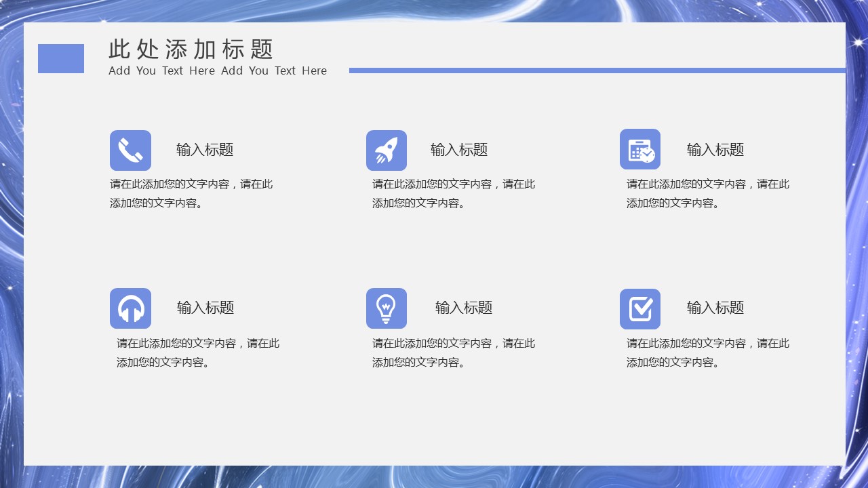Click 输入标题 heading beside the light bulb icon

464,308
